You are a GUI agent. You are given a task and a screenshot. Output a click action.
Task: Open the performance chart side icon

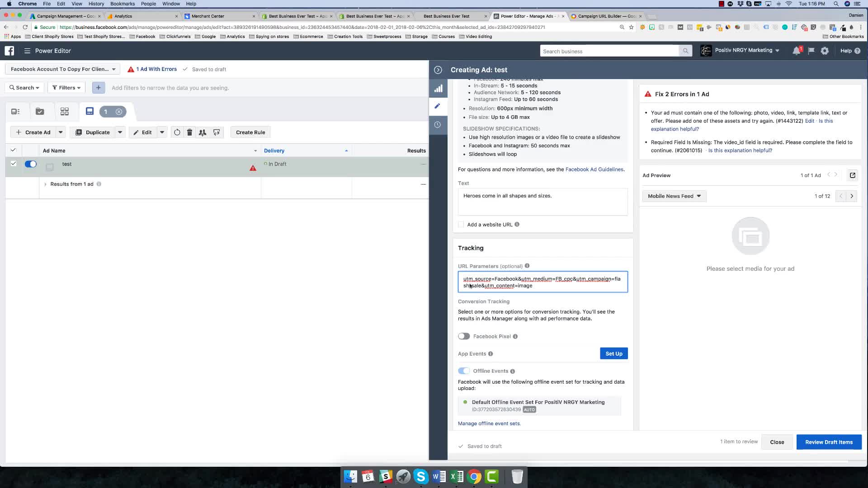438,89
